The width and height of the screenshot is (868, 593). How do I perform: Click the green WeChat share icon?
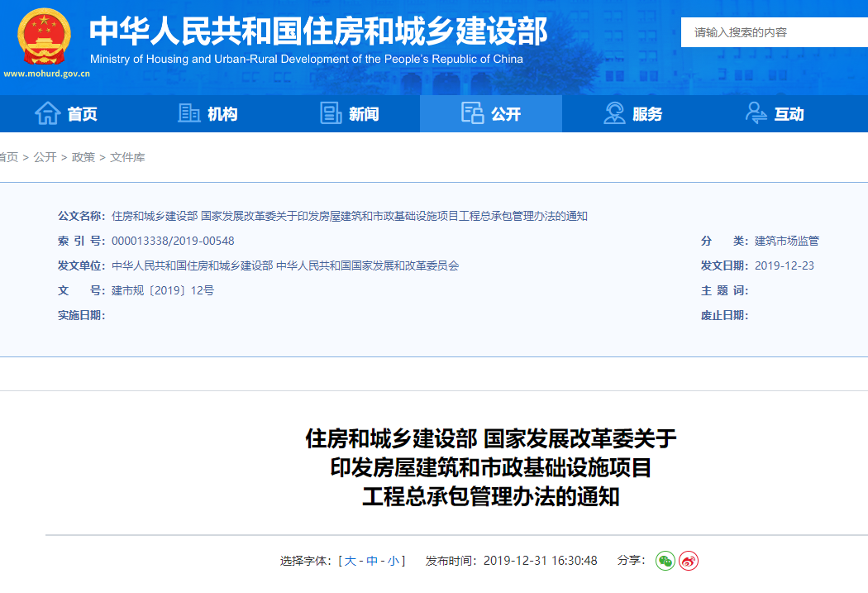(664, 561)
